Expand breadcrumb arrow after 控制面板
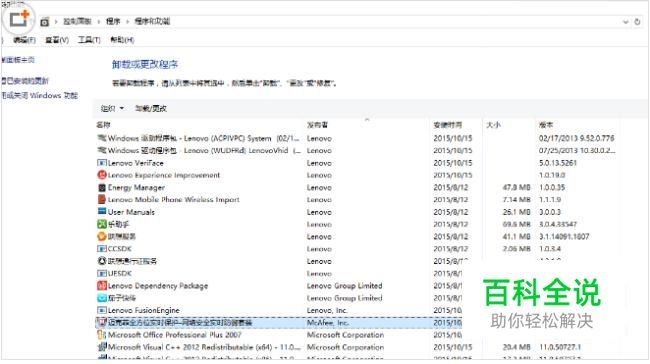Viewport: 650px width, 364px height. [99, 22]
